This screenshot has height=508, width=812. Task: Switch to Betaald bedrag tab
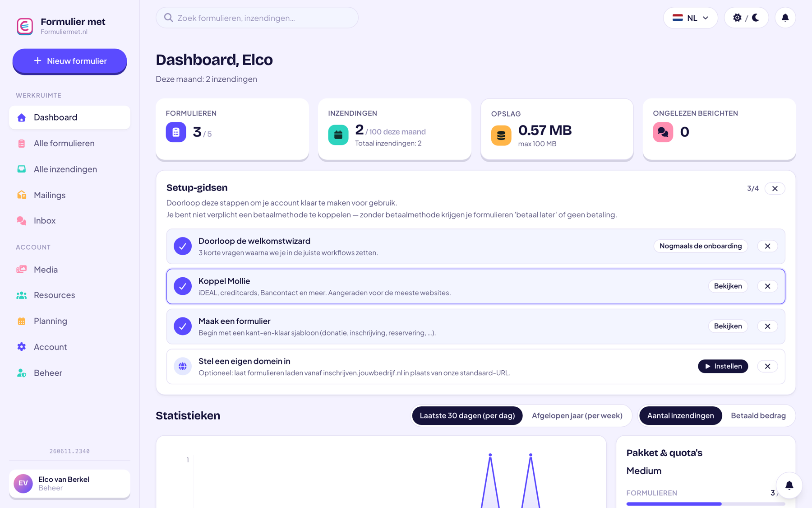pyautogui.click(x=758, y=415)
